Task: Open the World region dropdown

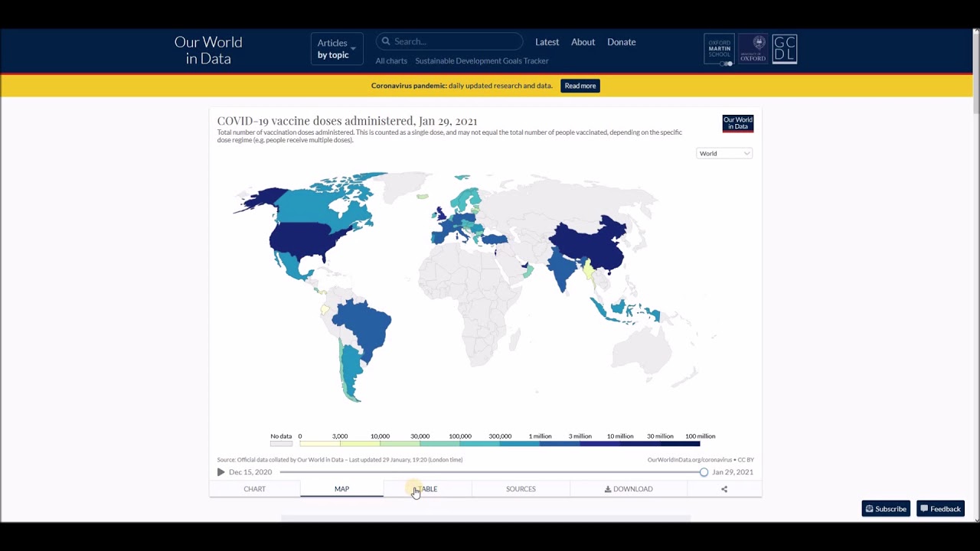Action: coord(724,153)
